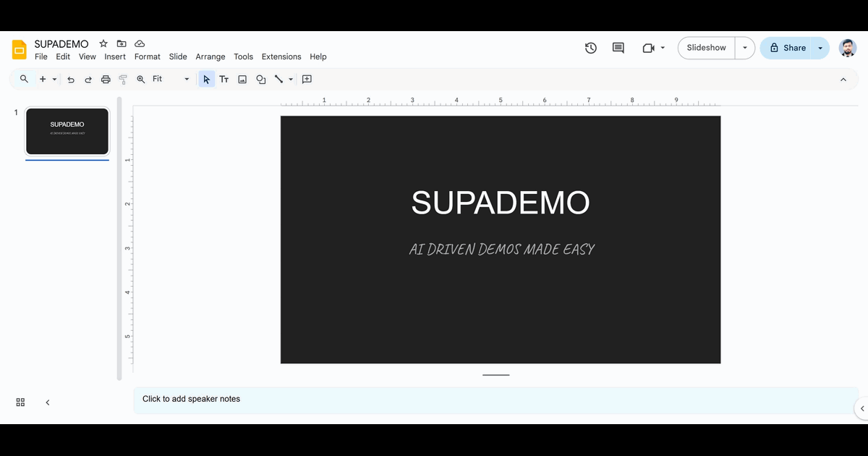Open the Insert menu
This screenshot has height=456, width=868.
point(115,56)
